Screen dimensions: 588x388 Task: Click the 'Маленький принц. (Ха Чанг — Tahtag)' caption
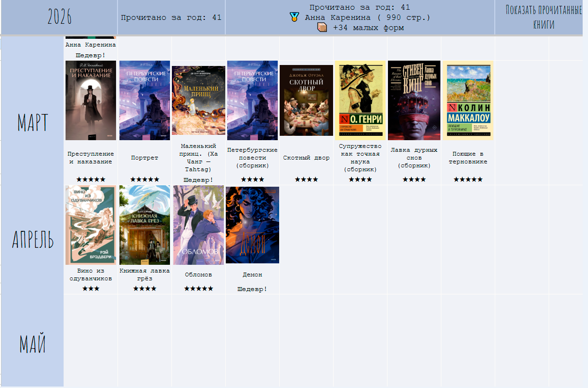pyautogui.click(x=199, y=158)
